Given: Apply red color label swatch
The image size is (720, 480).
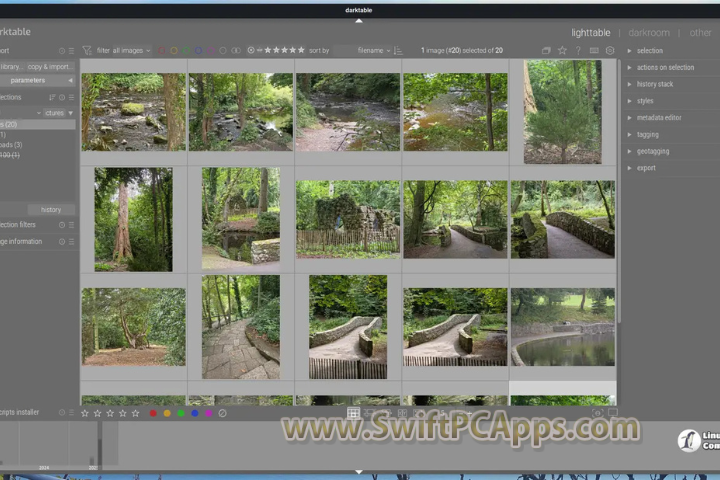Looking at the screenshot, I should pos(153,413).
